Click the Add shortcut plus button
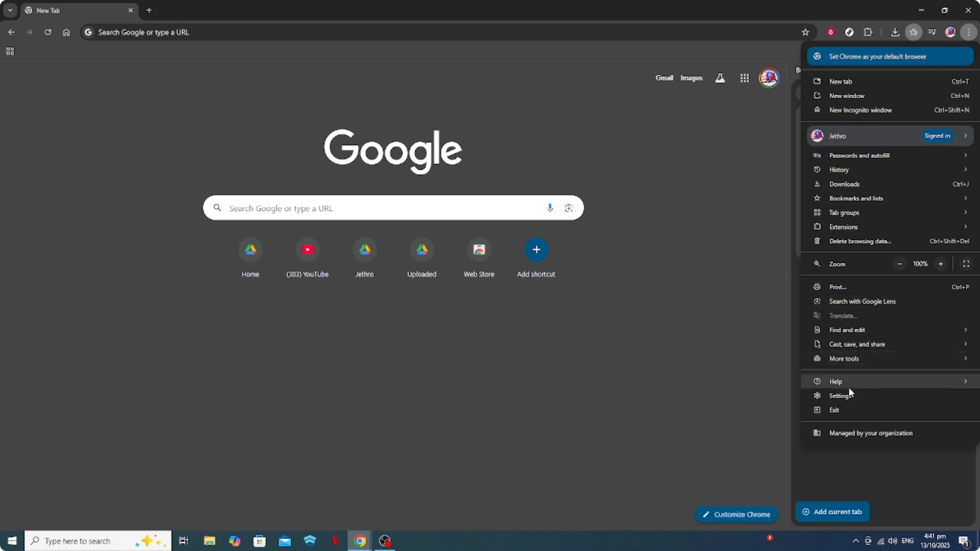Screen dimensions: 980x551 (x=536, y=250)
